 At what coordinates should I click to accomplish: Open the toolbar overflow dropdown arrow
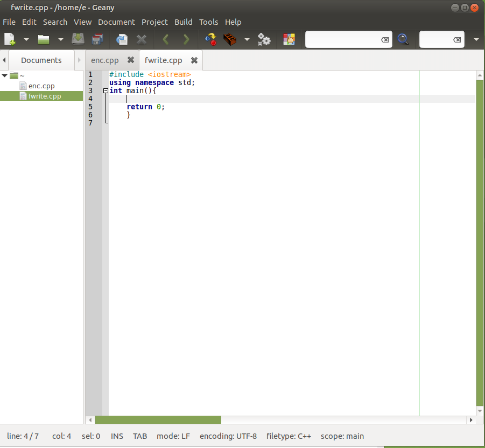click(x=476, y=40)
